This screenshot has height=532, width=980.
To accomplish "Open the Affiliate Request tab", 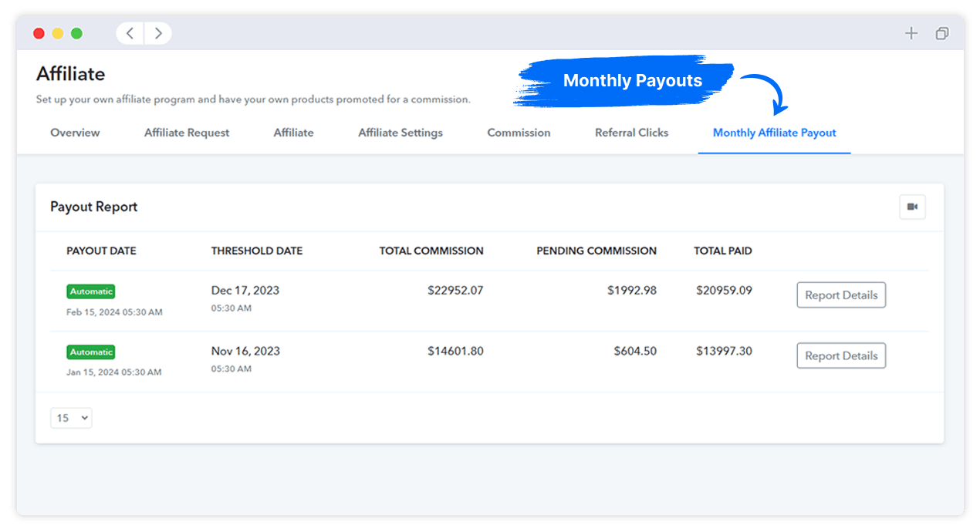I will point(186,132).
